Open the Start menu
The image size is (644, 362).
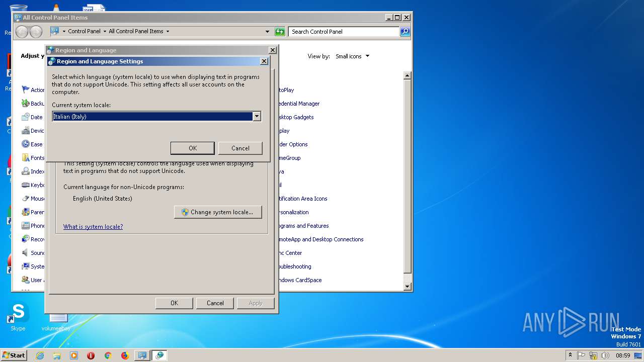coord(14,355)
